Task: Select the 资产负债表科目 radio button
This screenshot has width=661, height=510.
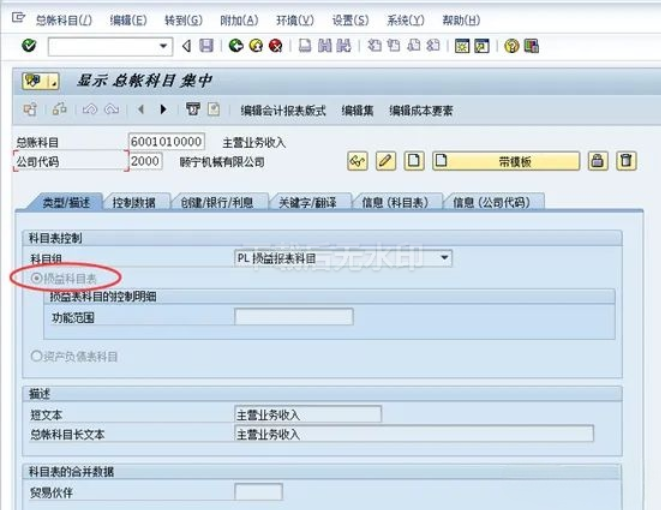Action: (x=37, y=357)
